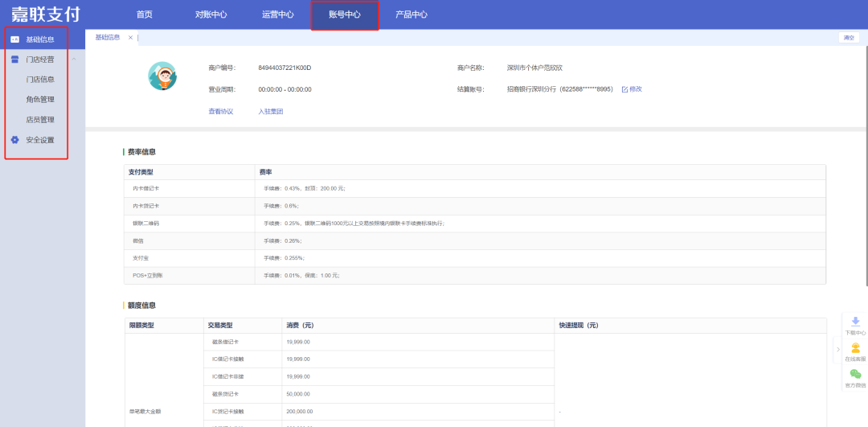This screenshot has width=868, height=427.
Task: Click 内卡贷记卡 fee row
Action: pyautogui.click(x=475, y=206)
